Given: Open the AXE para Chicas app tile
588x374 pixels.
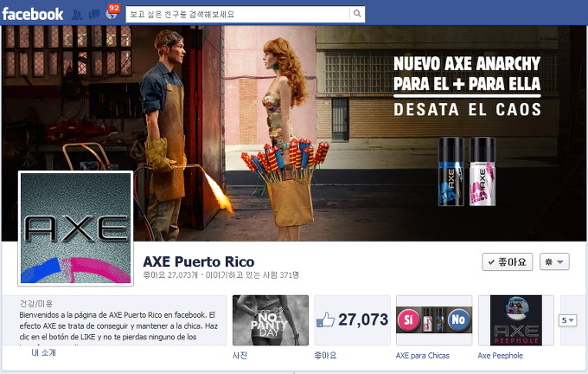Looking at the screenshot, I should click(x=433, y=320).
